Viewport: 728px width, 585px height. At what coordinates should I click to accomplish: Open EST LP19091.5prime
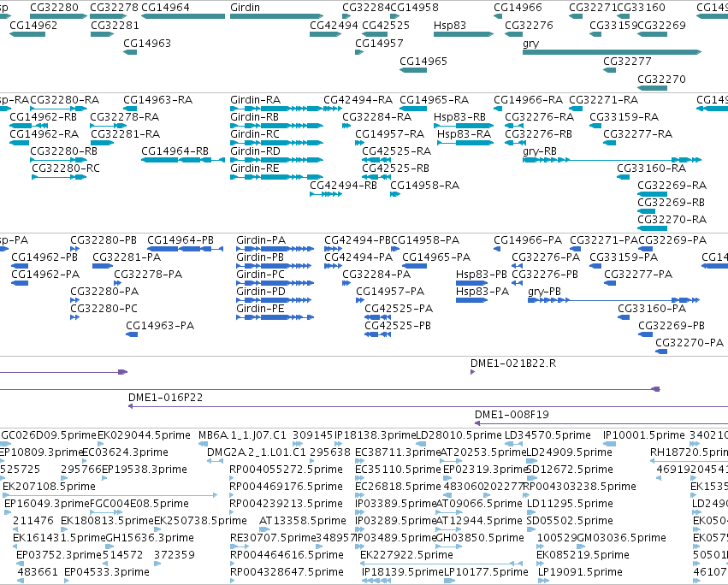580,572
